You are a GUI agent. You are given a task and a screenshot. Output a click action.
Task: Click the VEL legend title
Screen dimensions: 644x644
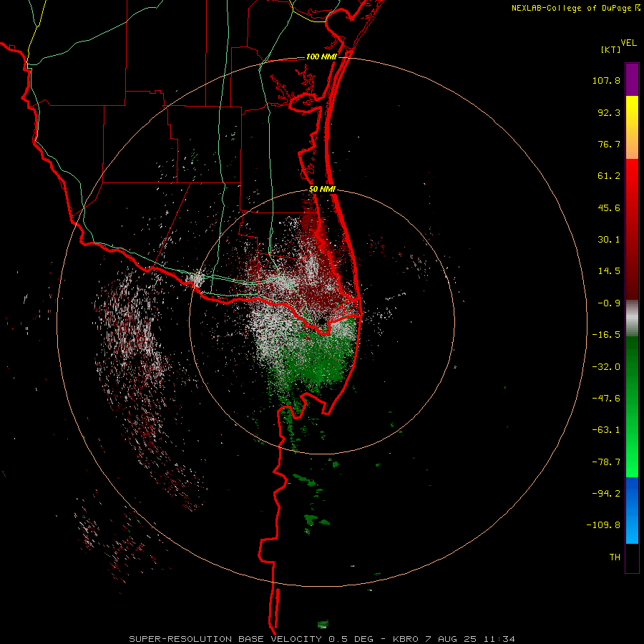(628, 43)
